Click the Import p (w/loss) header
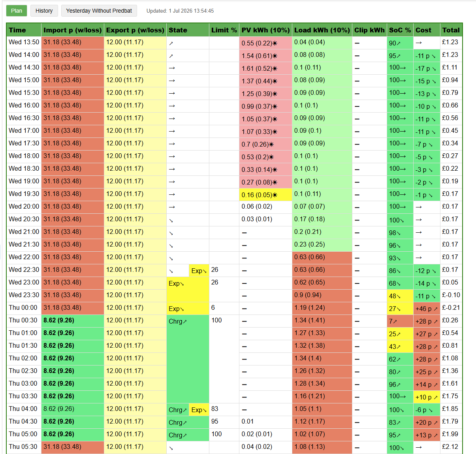This screenshot has height=454, width=476. [73, 30]
